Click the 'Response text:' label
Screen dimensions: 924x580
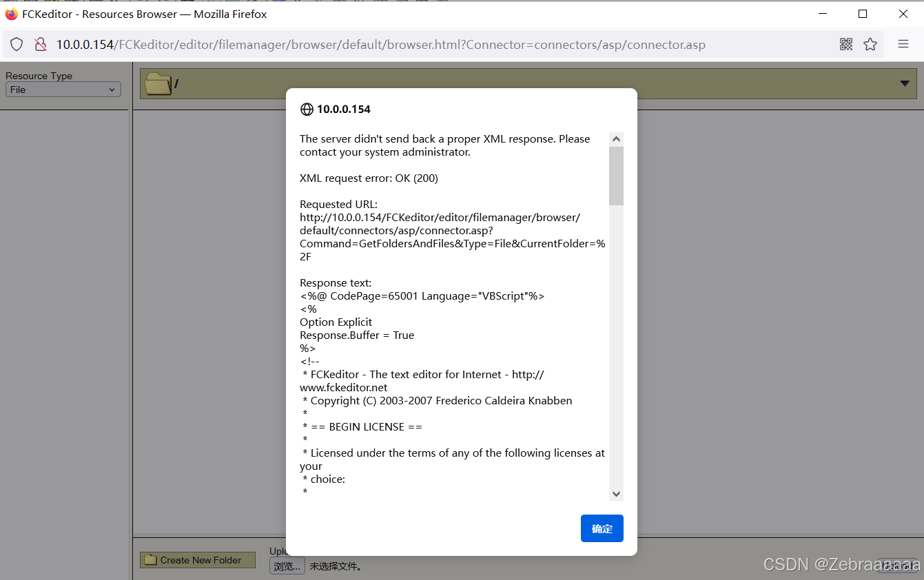336,283
